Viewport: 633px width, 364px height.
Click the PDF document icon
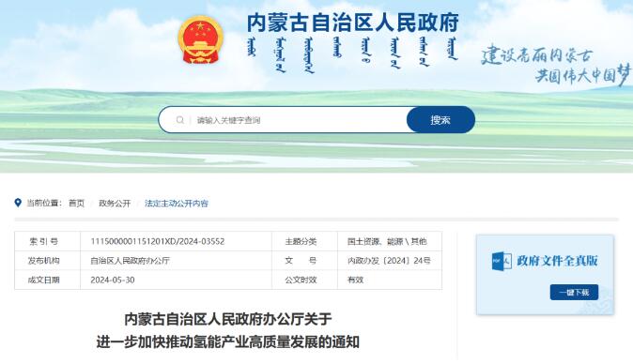coord(502,261)
